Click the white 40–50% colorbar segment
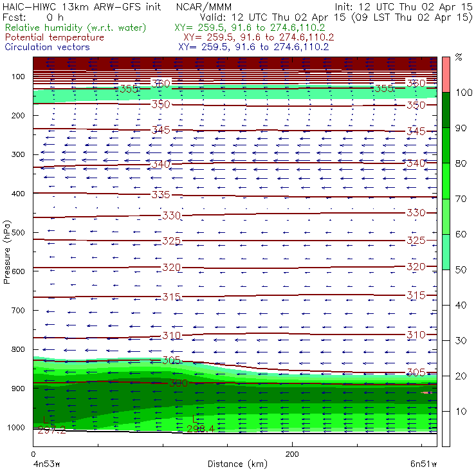476x476 pixels. click(x=446, y=288)
